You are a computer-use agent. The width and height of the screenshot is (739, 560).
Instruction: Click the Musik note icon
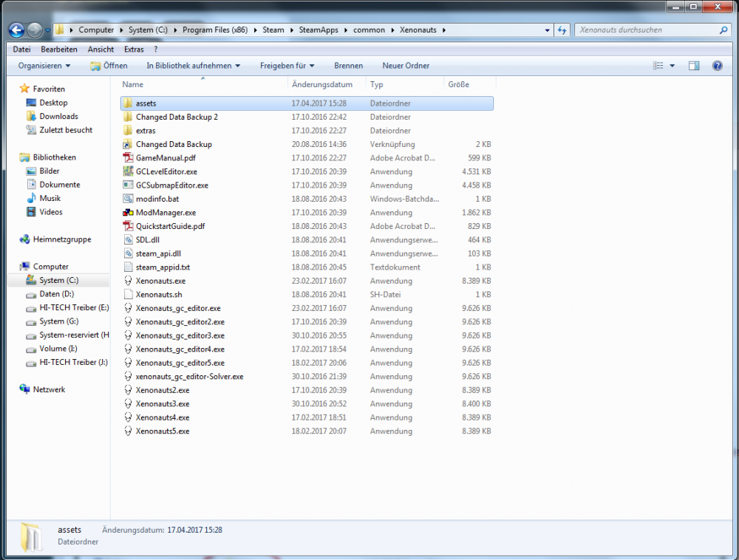[31, 198]
